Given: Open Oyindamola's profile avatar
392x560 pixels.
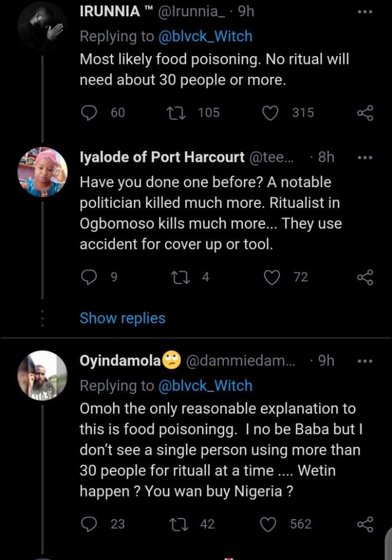Looking at the screenshot, I should click(43, 375).
